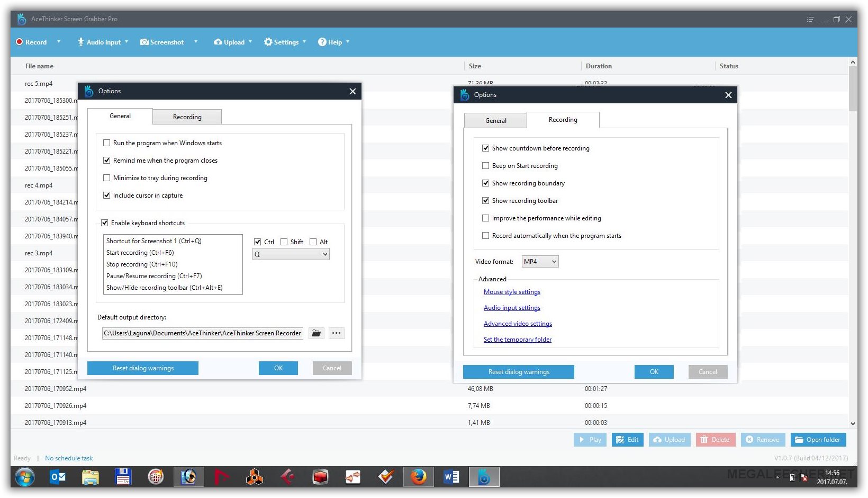Click the three-dots button beside output directory
The image size is (868, 498).
pos(336,333)
